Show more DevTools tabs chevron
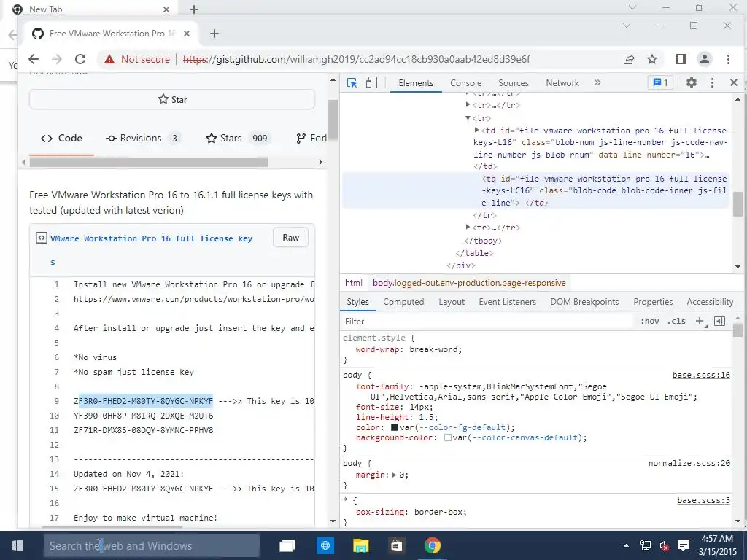 click(597, 83)
